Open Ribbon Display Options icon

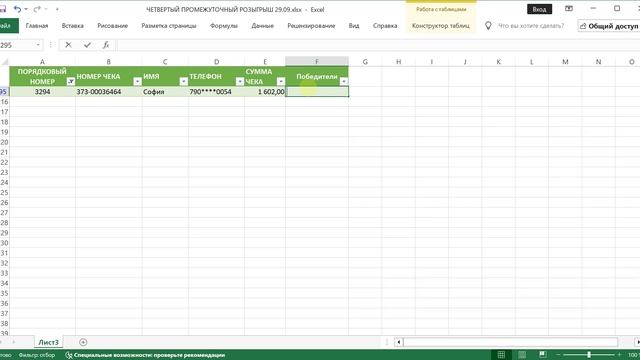569,9
